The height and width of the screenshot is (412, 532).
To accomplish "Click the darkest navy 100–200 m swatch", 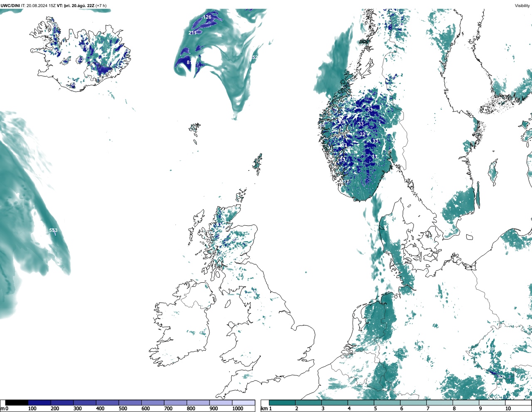I will 39,402.
